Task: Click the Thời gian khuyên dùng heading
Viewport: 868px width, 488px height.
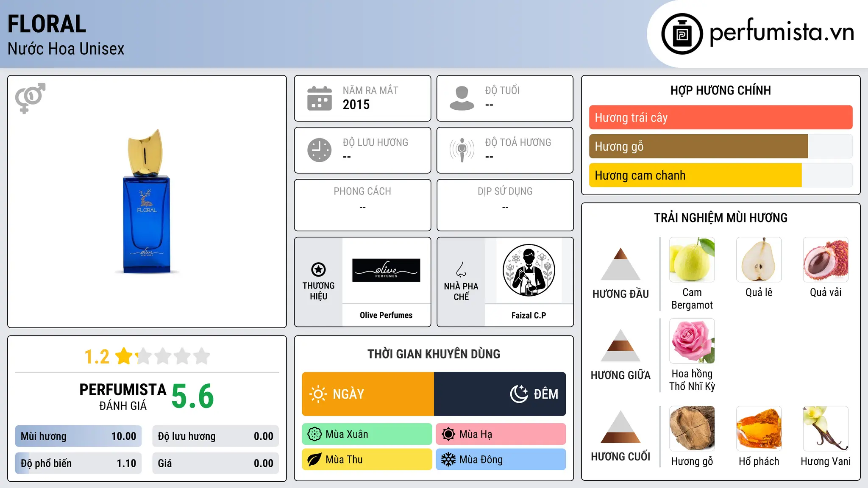Action: click(x=434, y=354)
